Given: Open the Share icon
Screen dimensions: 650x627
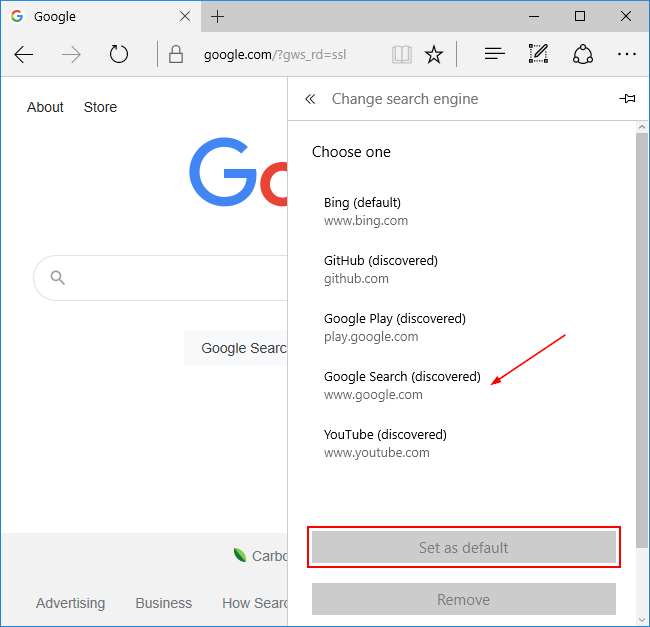Looking at the screenshot, I should tap(582, 54).
